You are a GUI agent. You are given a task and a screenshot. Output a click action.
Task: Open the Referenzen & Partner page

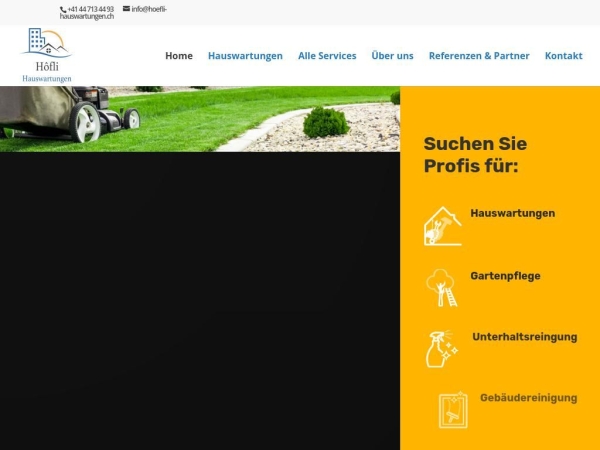point(479,56)
